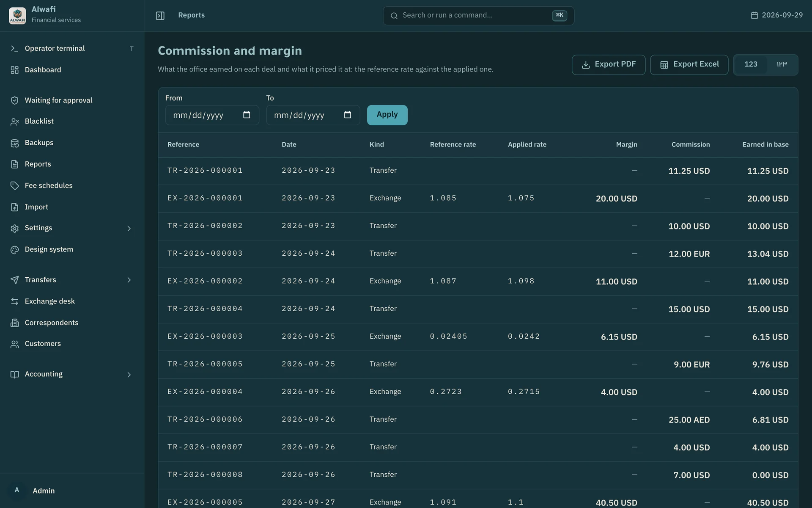Viewport: 812px width, 508px height.
Task: Focus the Search or run a command box
Action: (x=478, y=16)
